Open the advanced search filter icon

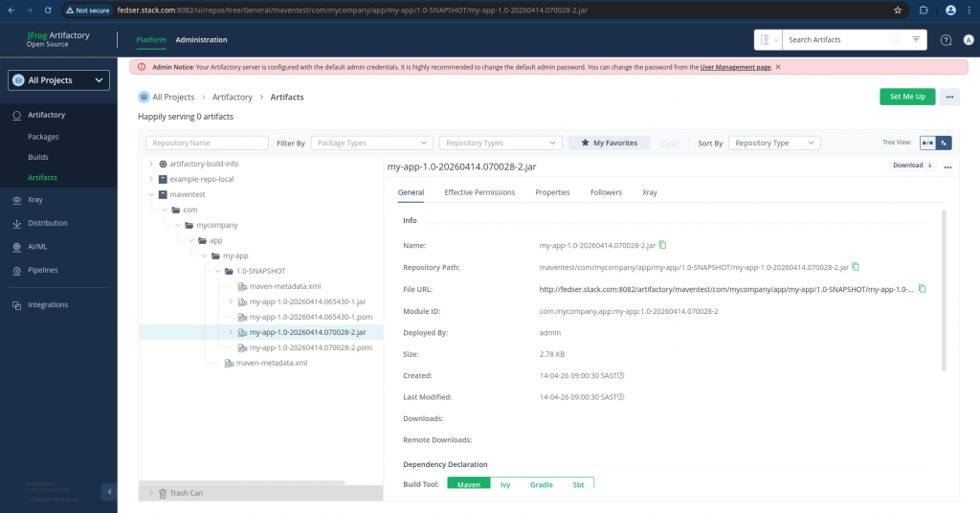coord(916,39)
